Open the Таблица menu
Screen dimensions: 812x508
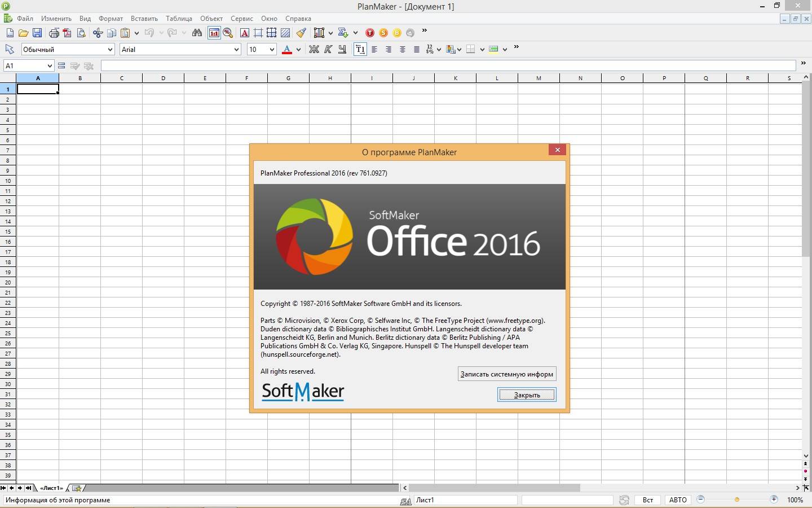tap(179, 19)
